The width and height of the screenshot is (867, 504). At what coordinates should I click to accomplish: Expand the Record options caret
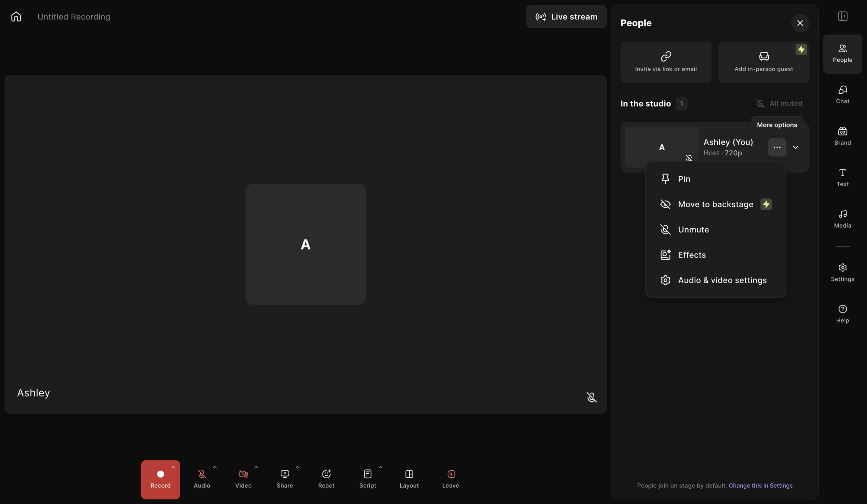pyautogui.click(x=173, y=468)
